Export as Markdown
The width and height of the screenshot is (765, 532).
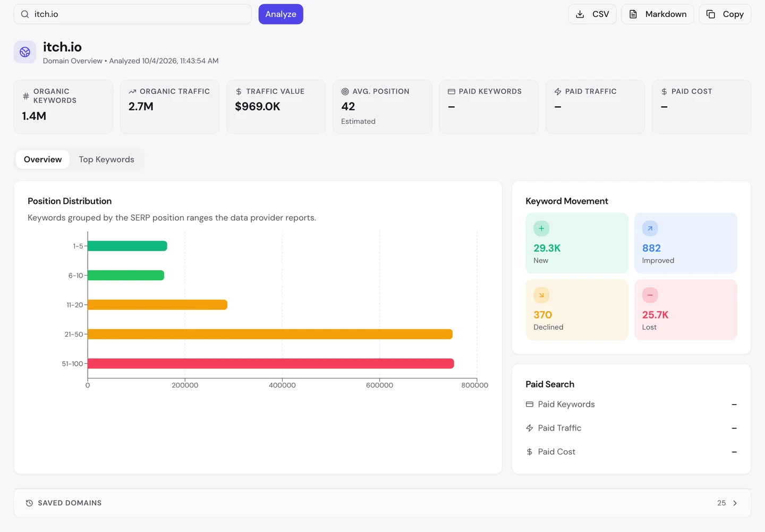tap(658, 14)
